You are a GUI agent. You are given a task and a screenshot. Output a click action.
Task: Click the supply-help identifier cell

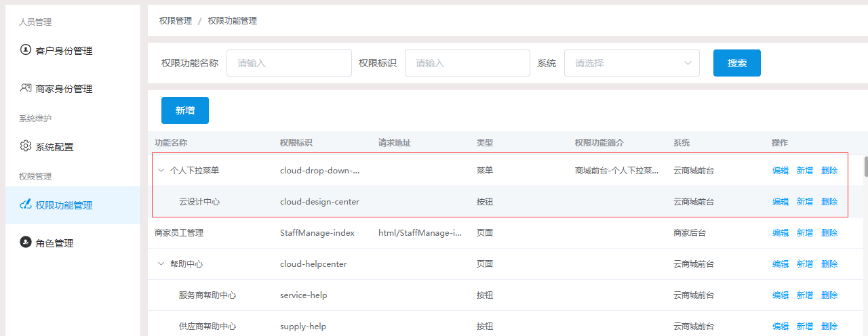click(x=303, y=327)
